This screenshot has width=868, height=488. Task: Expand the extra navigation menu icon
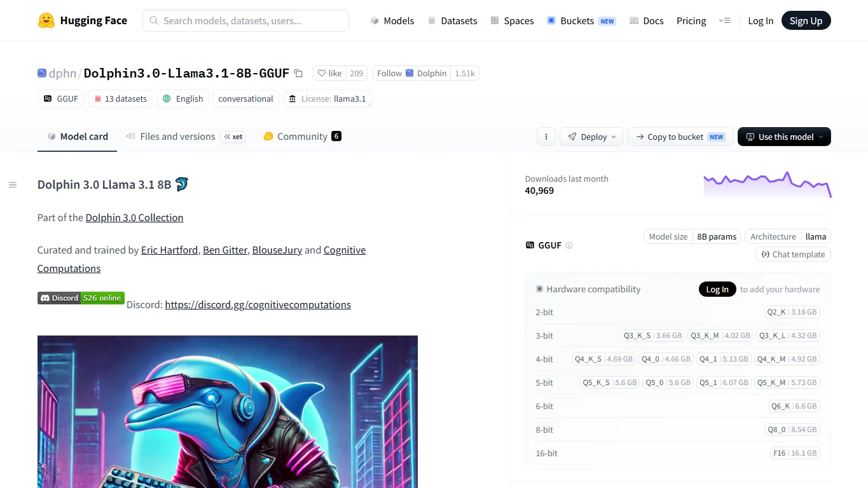pyautogui.click(x=725, y=20)
